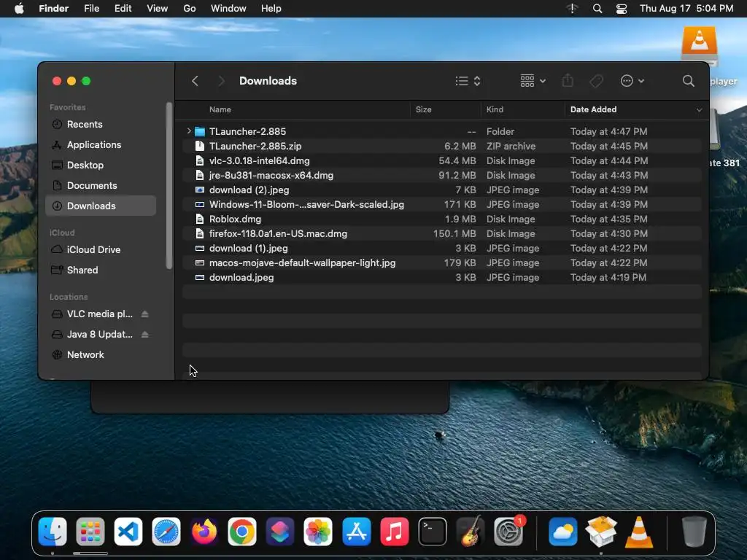Open the Apple menu
The image size is (747, 560).
coord(19,9)
